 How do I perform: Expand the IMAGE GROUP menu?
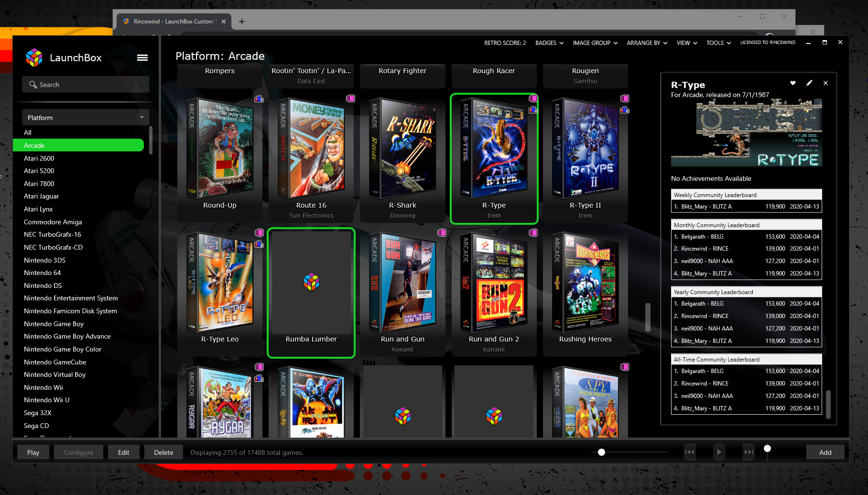pyautogui.click(x=595, y=43)
